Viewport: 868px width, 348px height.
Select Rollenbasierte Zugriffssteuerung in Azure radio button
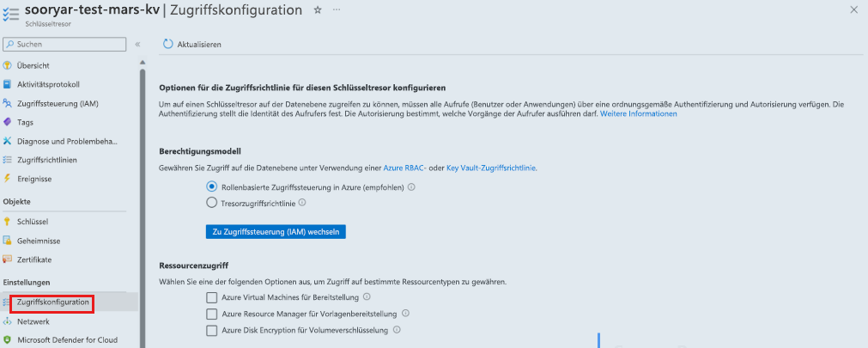pyautogui.click(x=211, y=187)
